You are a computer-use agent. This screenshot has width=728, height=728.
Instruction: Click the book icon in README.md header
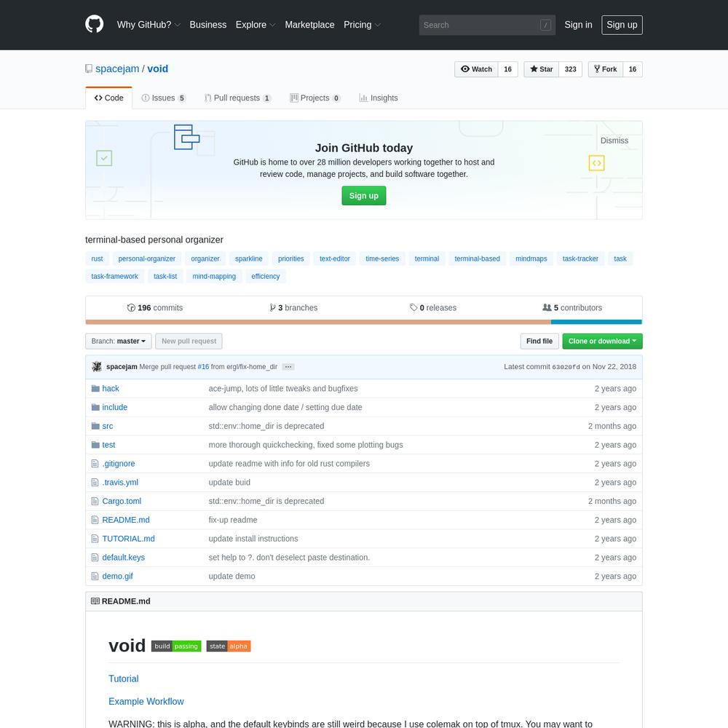coord(95,601)
